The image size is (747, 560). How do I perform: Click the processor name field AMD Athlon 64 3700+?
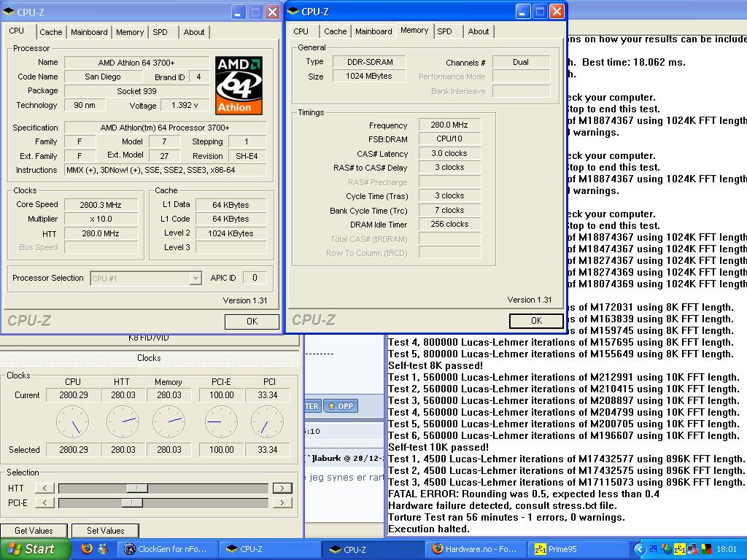coord(136,63)
